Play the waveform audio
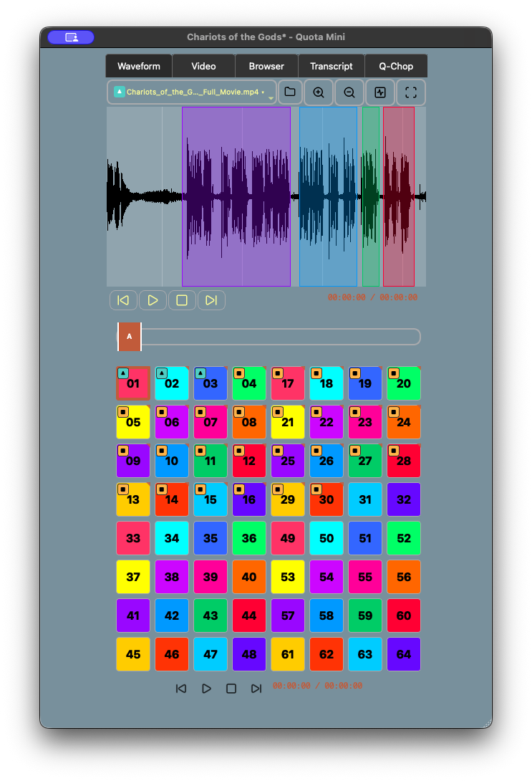The height and width of the screenshot is (781, 532). (153, 300)
